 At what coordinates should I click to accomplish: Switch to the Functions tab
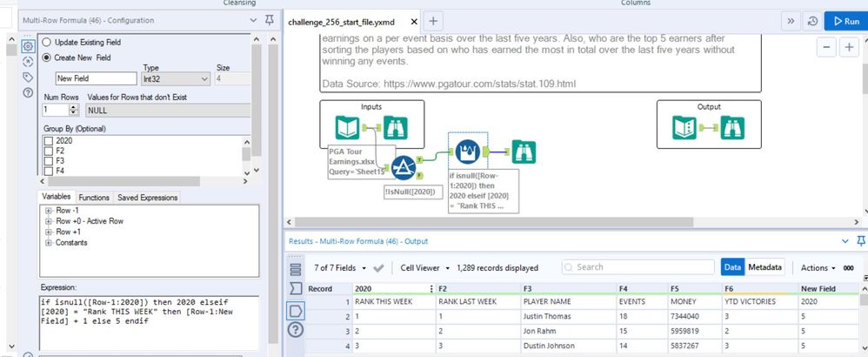click(x=94, y=198)
